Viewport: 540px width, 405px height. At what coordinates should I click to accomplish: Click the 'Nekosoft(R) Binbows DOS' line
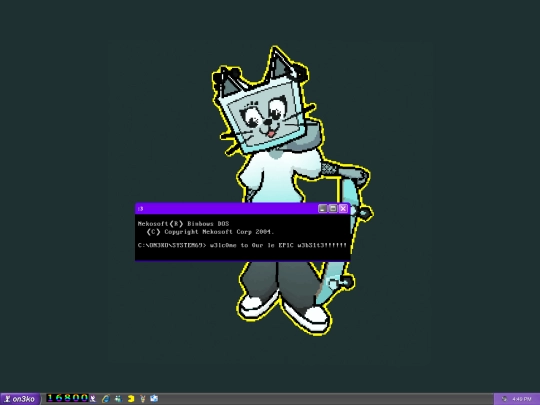click(183, 224)
